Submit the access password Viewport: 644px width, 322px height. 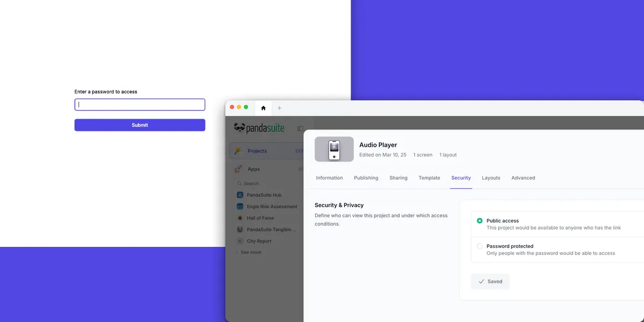(x=140, y=125)
